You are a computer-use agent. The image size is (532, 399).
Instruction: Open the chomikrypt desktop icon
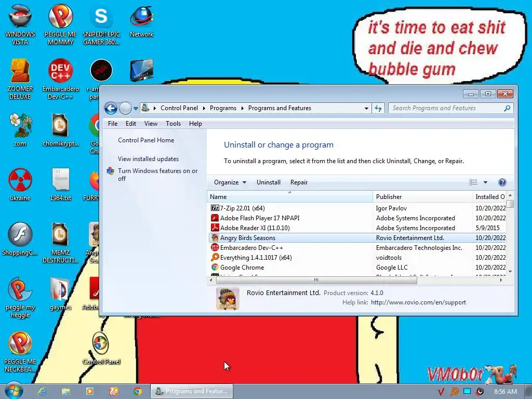[x=60, y=129]
